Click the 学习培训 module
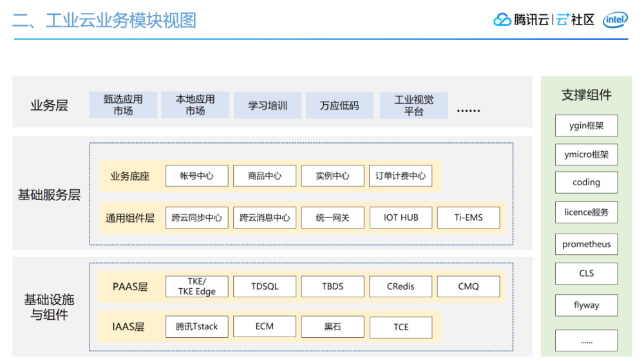 267,106
